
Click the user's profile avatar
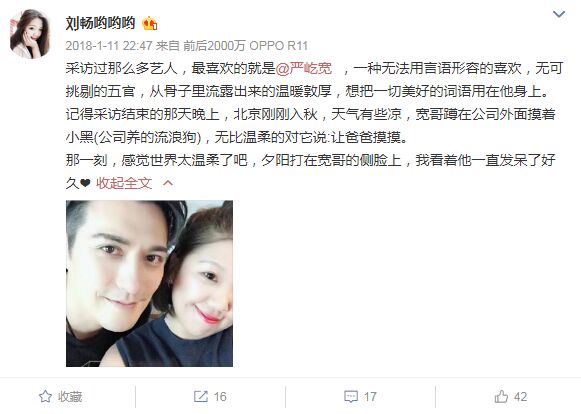(x=30, y=34)
